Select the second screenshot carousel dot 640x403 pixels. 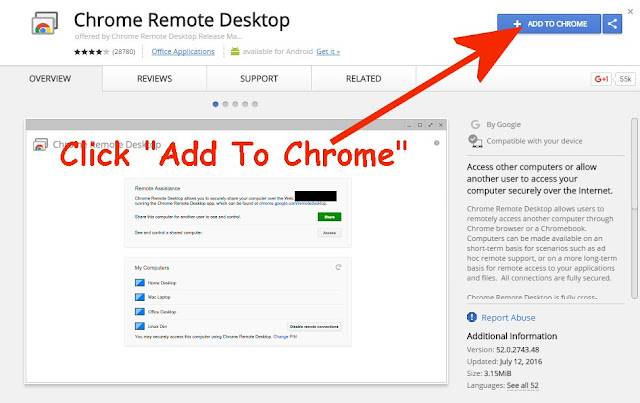tap(225, 104)
